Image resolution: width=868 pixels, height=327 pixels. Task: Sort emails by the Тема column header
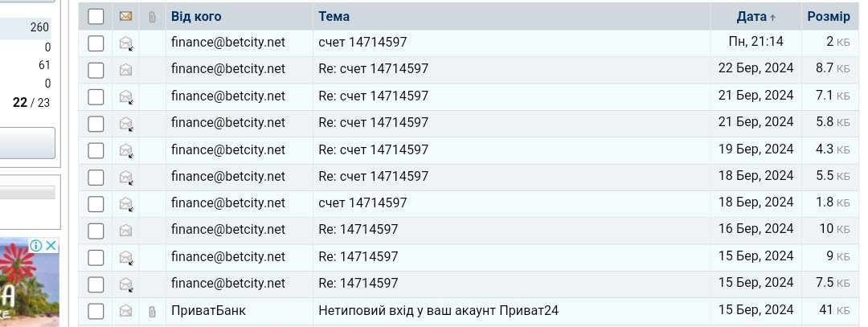(x=334, y=16)
